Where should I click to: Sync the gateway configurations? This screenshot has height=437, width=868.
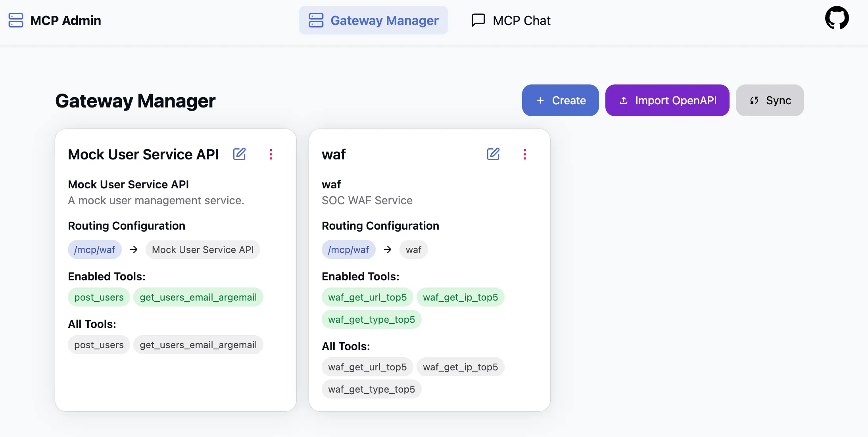pos(770,100)
